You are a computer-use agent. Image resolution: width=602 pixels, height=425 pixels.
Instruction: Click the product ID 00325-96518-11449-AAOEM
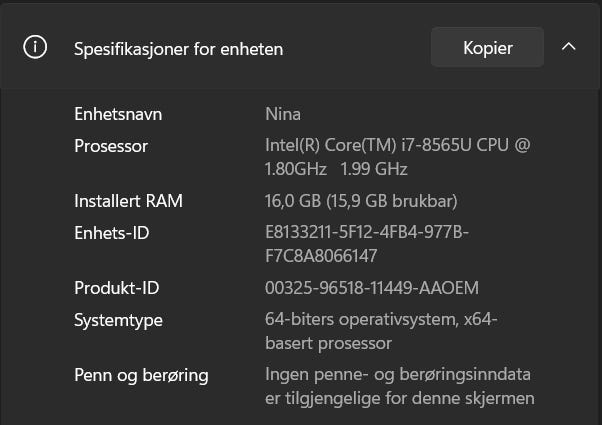coord(372,288)
